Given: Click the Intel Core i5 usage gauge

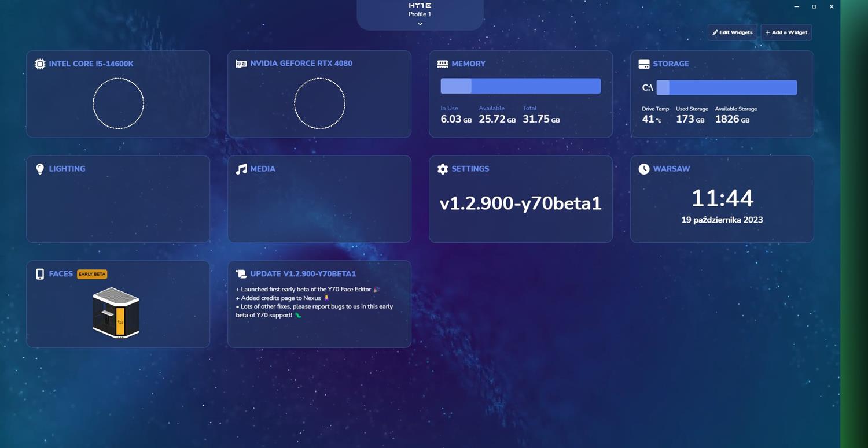Looking at the screenshot, I should point(118,104).
